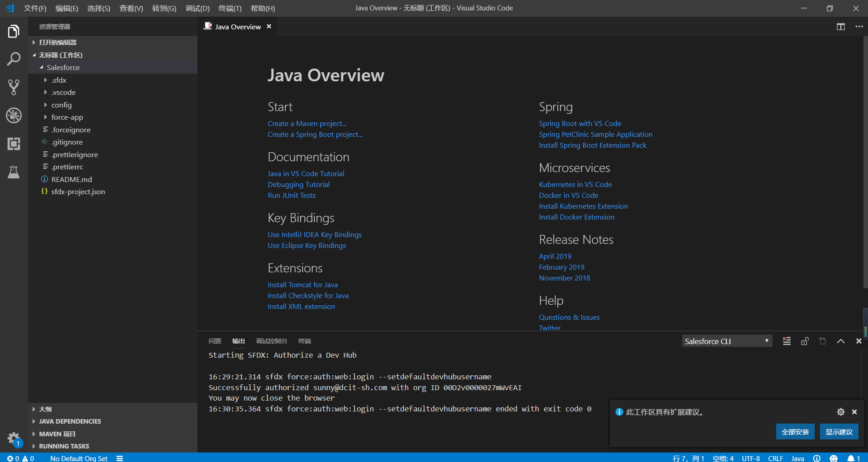Click the feedback smiley in status bar
Image resolution: width=868 pixels, height=462 pixels.
pos(834,458)
